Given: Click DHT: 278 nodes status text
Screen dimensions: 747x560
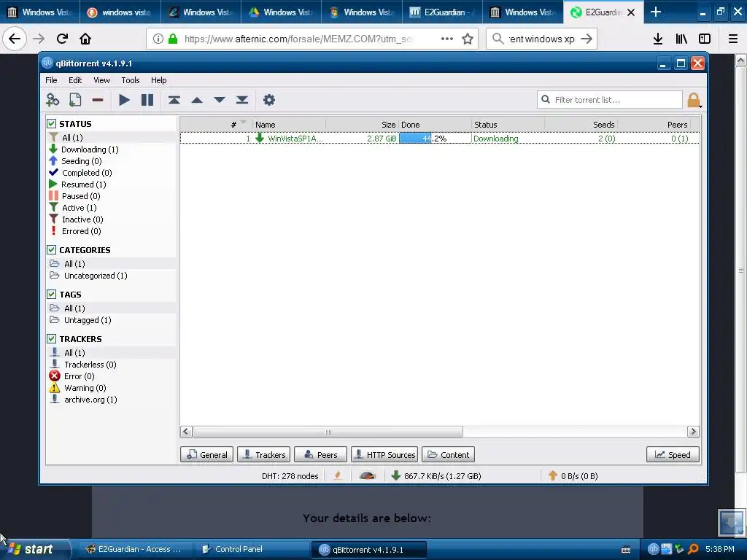Looking at the screenshot, I should [290, 475].
